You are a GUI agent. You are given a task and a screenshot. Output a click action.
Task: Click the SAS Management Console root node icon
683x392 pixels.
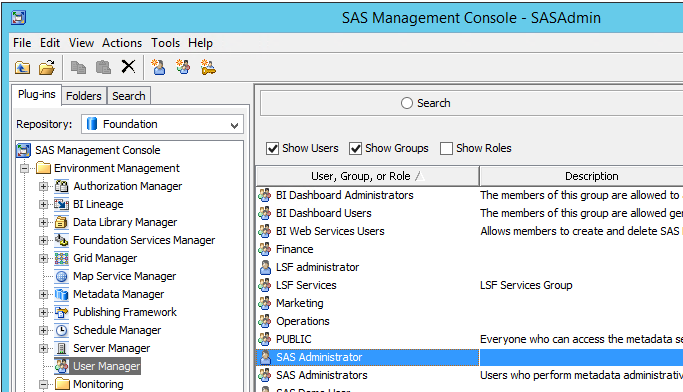tap(23, 150)
